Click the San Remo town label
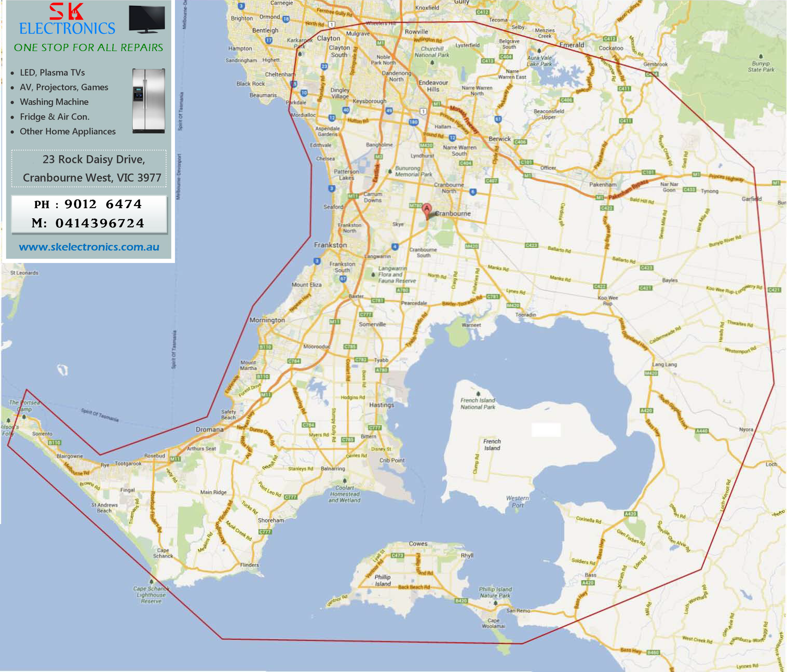This screenshot has width=787, height=672. pos(518,611)
